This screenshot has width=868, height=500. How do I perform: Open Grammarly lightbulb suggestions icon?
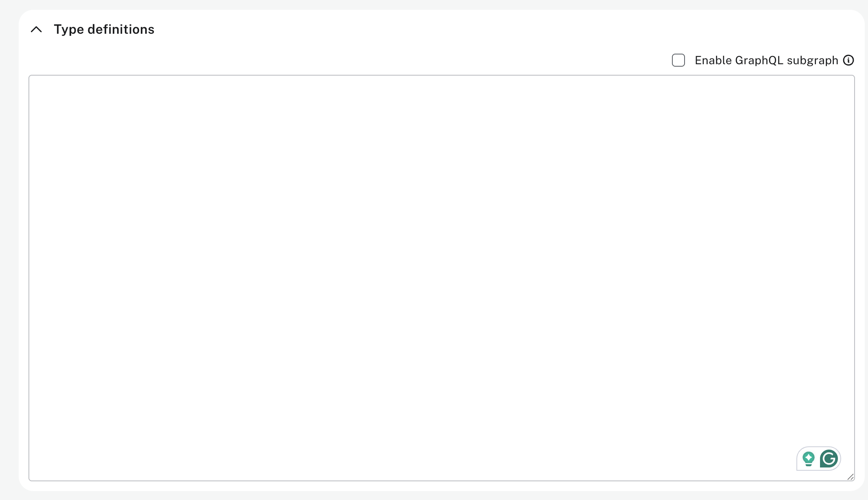click(x=809, y=459)
